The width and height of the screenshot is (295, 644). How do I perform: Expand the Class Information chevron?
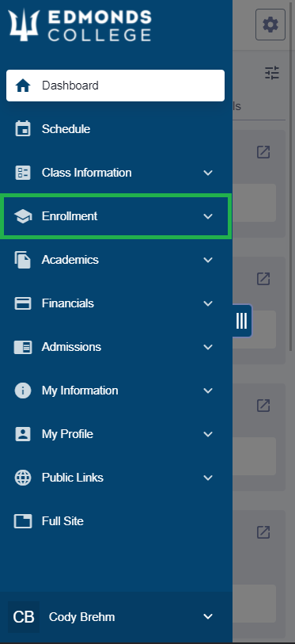pyautogui.click(x=208, y=173)
